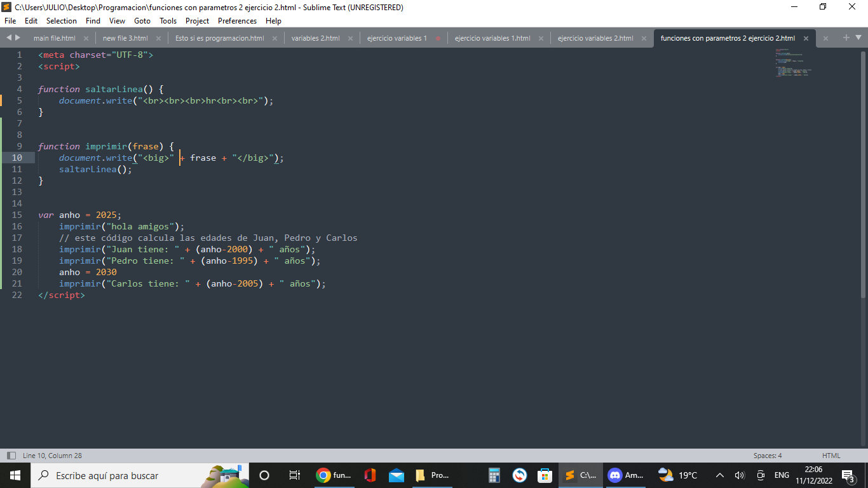The width and height of the screenshot is (868, 488).
Task: Click the minimap code preview
Action: point(793,63)
